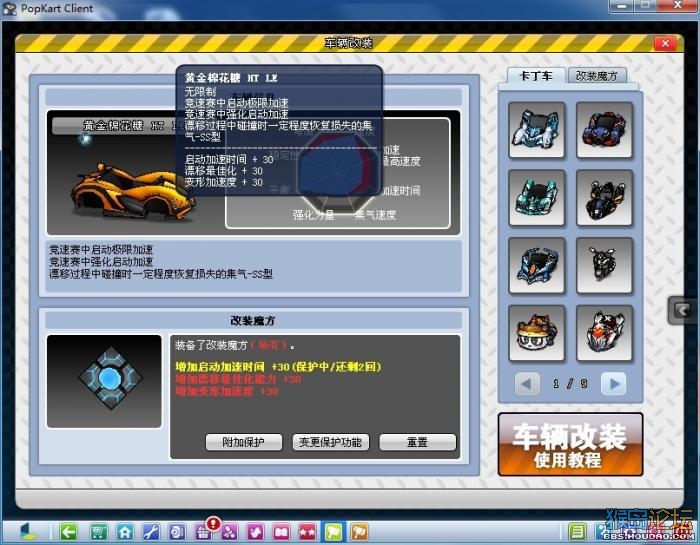This screenshot has height=545, width=700.
Task: Click the 改装魔方 section header
Action: [x=253, y=320]
